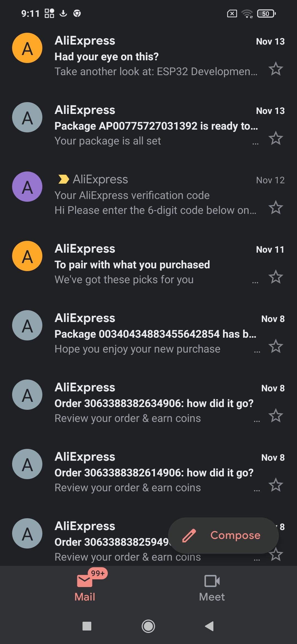Tap orange avatar of 'To pair with' email
Viewport: 297px width, 644px height.
27,256
